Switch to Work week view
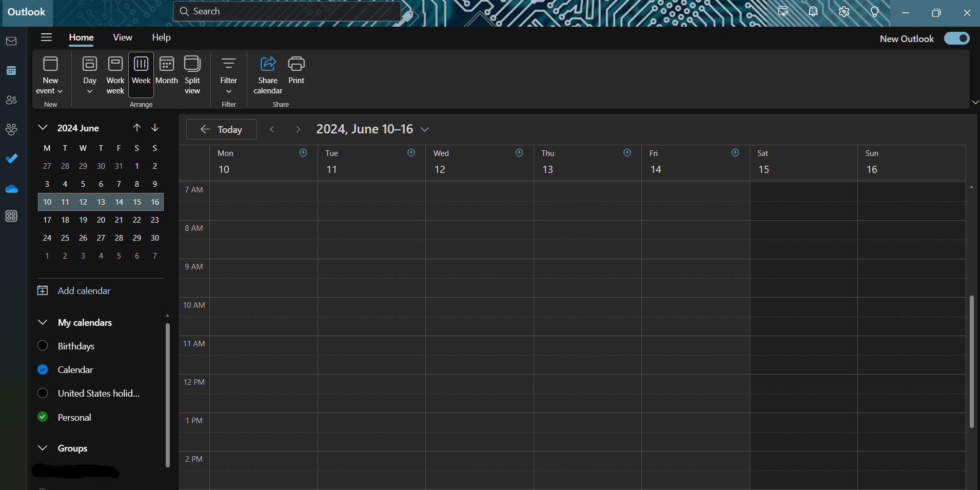The image size is (980, 490). pos(115,75)
